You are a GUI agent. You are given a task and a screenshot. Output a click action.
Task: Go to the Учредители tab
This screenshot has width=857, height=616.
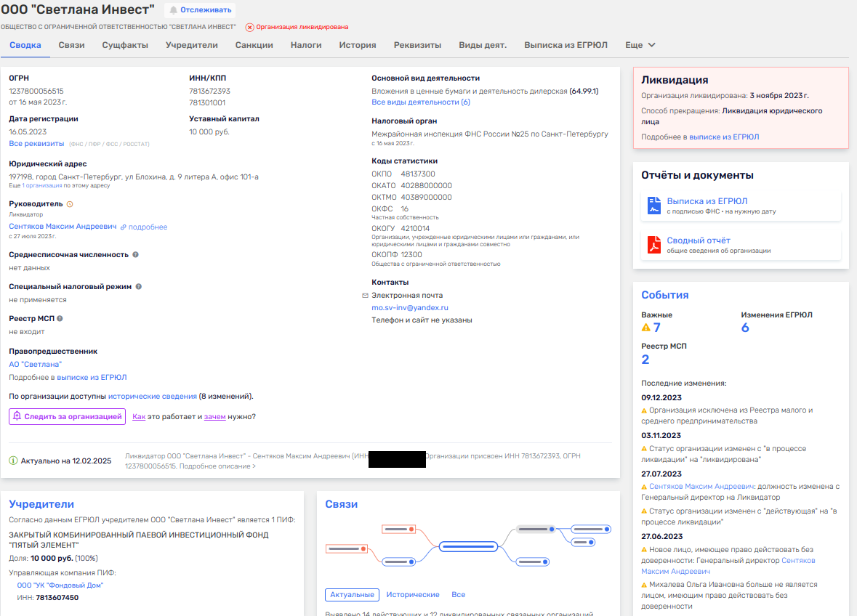click(192, 45)
